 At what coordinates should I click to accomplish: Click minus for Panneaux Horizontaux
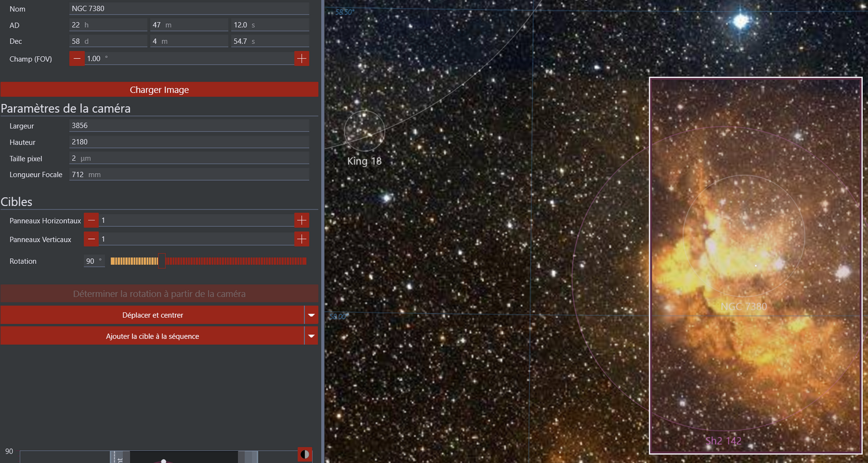tap(91, 221)
